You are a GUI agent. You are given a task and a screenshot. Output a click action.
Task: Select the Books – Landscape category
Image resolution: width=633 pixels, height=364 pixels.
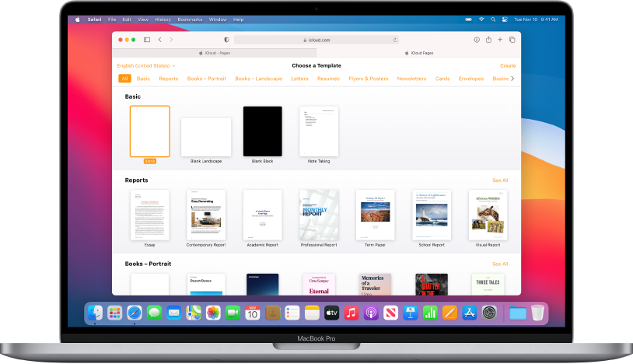point(258,79)
